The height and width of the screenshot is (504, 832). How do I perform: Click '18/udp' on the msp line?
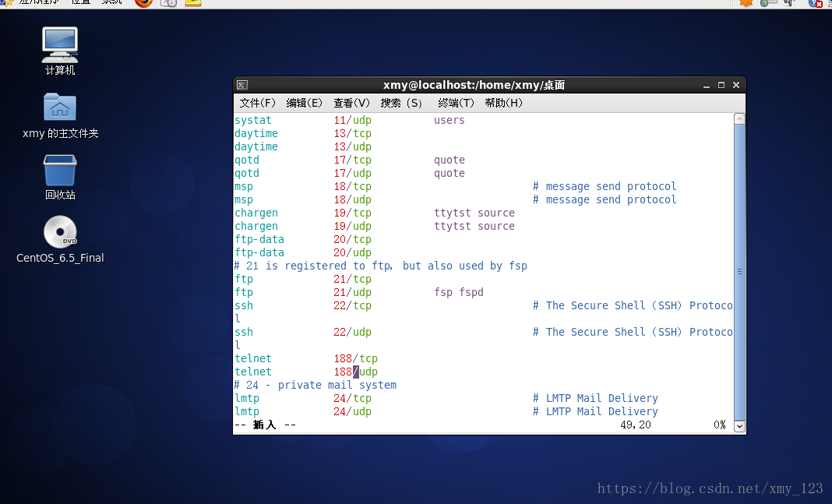(352, 200)
